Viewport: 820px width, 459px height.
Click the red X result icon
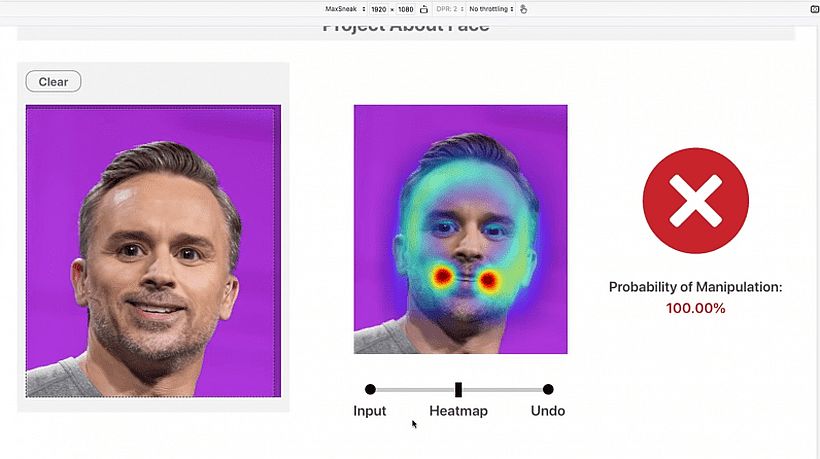point(695,207)
